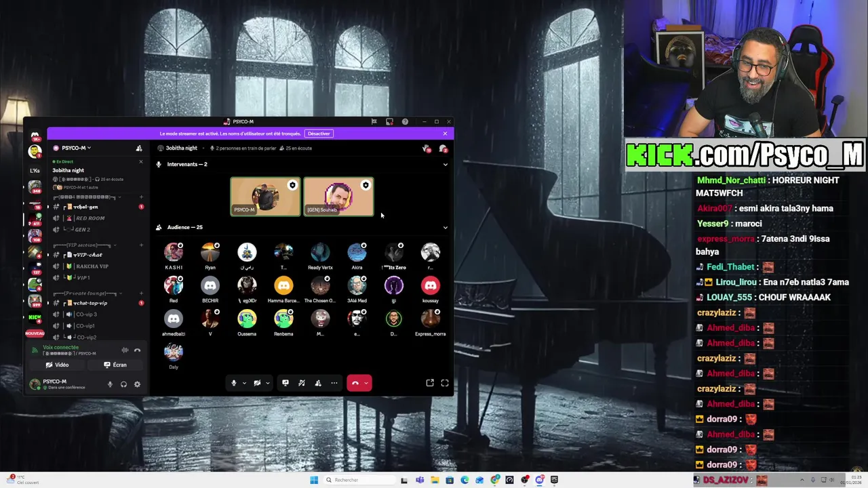Join the CO-vip 3 voice channel
Screen dimensions: 868x488
pos(98,314)
